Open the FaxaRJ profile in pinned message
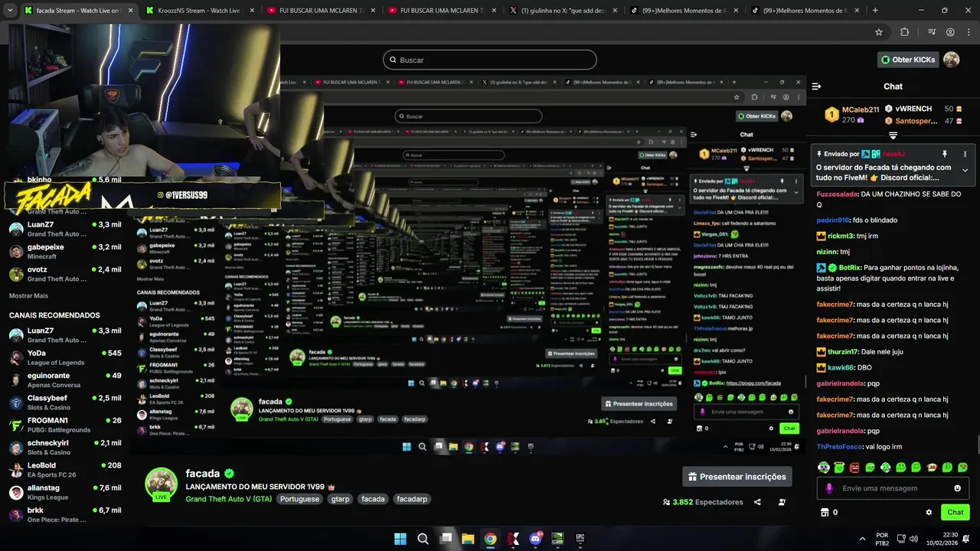The height and width of the screenshot is (551, 980). click(x=893, y=154)
